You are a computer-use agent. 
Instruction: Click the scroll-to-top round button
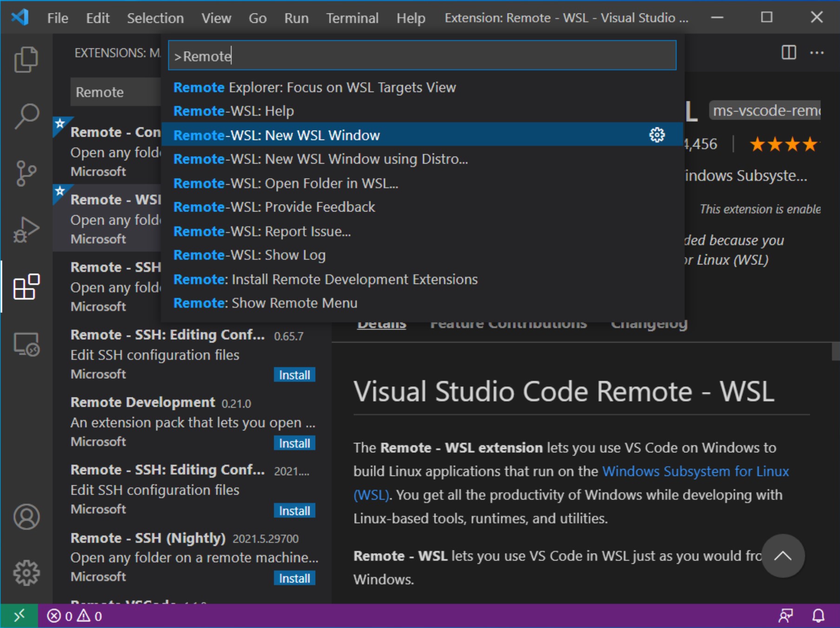(782, 555)
